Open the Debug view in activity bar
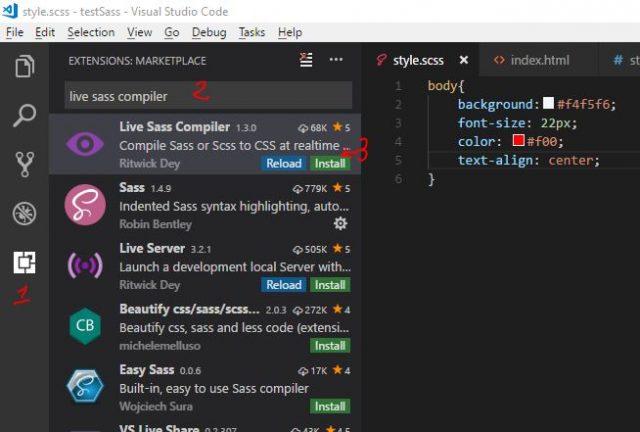Viewport: 640px width, 432px height. pos(24,214)
